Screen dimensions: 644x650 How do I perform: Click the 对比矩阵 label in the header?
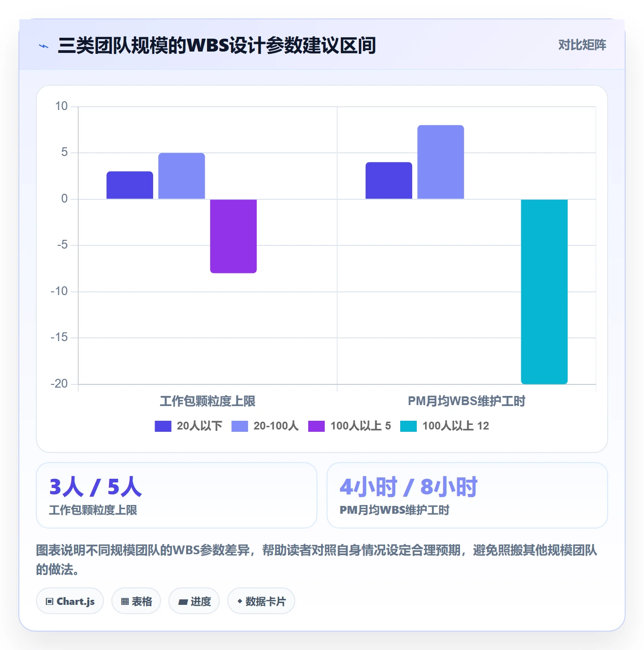582,45
